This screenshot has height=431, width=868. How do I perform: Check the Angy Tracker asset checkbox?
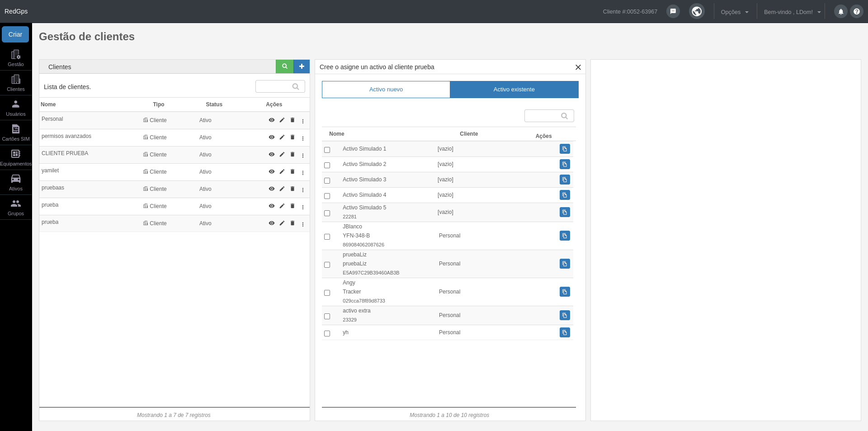tap(327, 293)
